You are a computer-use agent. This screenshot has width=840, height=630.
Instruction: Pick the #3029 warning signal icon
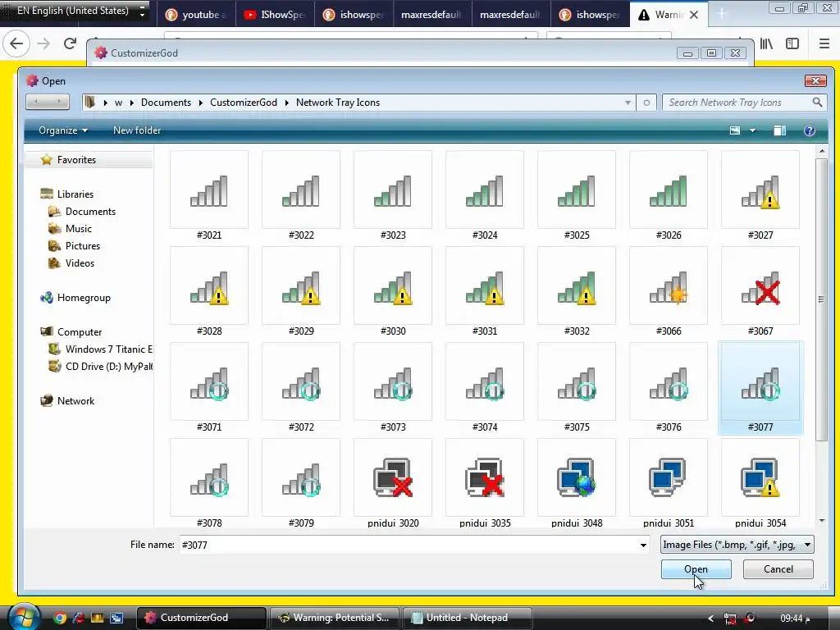[301, 291]
